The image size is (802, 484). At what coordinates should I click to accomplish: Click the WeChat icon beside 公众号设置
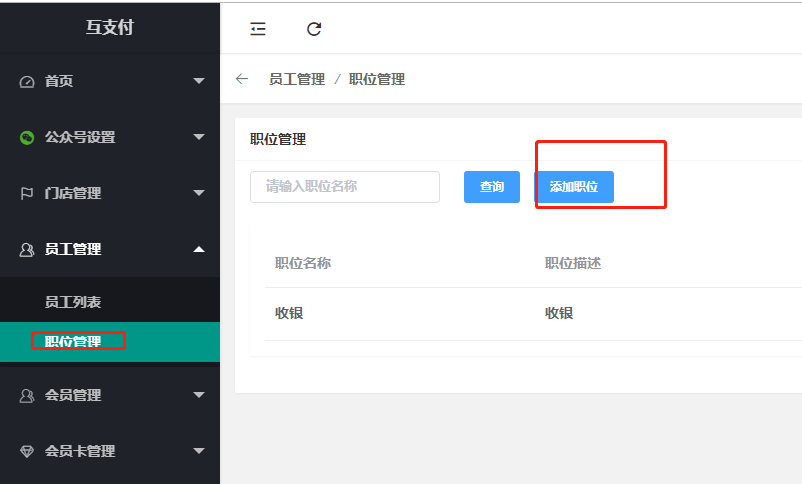27,137
